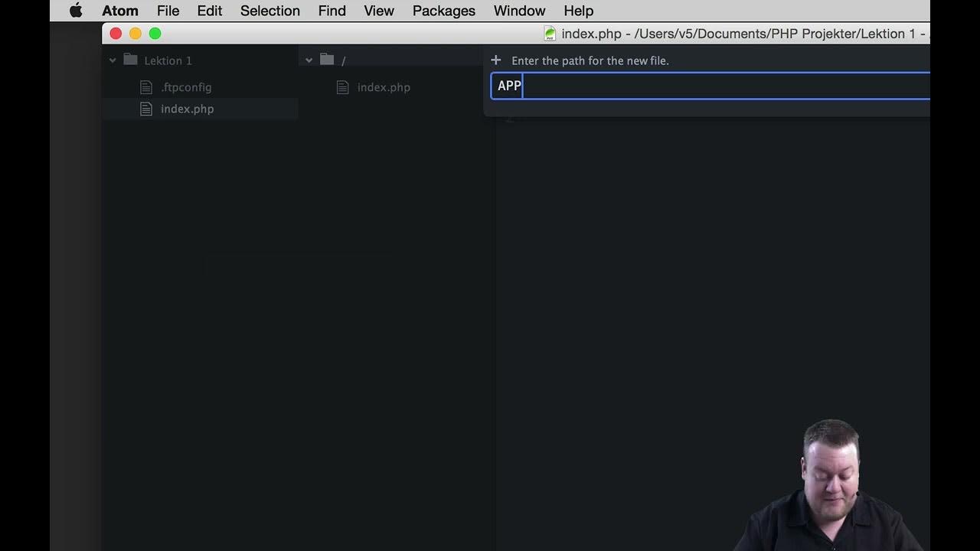Open the Selection menu
The image size is (980, 551).
269,11
